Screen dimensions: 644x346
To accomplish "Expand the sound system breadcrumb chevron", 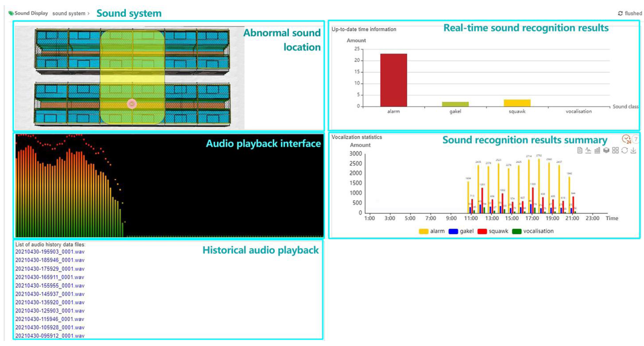I will (x=89, y=13).
